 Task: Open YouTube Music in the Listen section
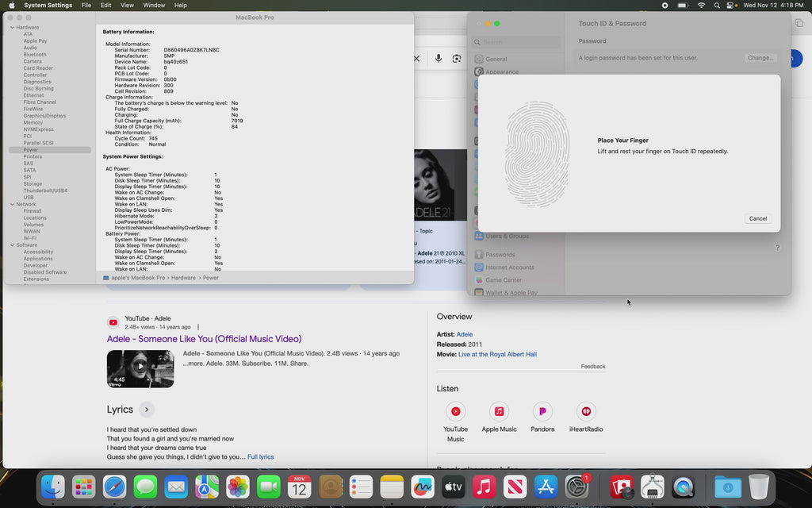[x=455, y=411]
